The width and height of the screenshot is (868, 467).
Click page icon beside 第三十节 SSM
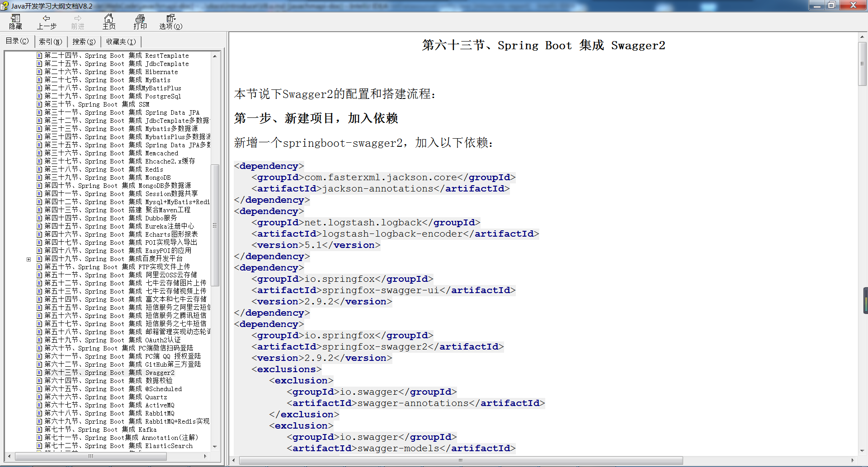click(40, 104)
